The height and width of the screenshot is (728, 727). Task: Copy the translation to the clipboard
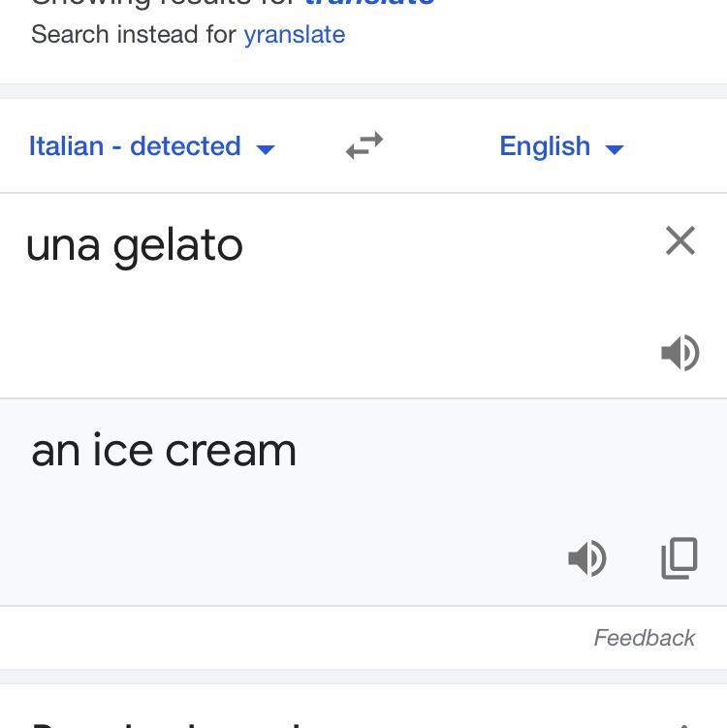pyautogui.click(x=679, y=558)
